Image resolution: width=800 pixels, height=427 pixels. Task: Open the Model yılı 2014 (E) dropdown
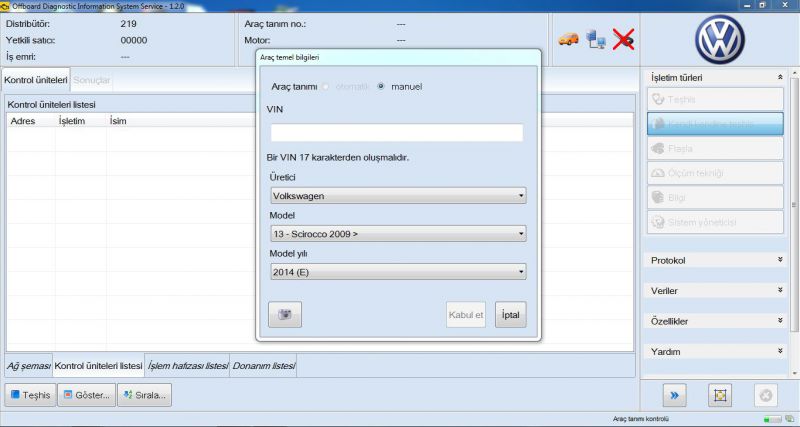pos(398,272)
